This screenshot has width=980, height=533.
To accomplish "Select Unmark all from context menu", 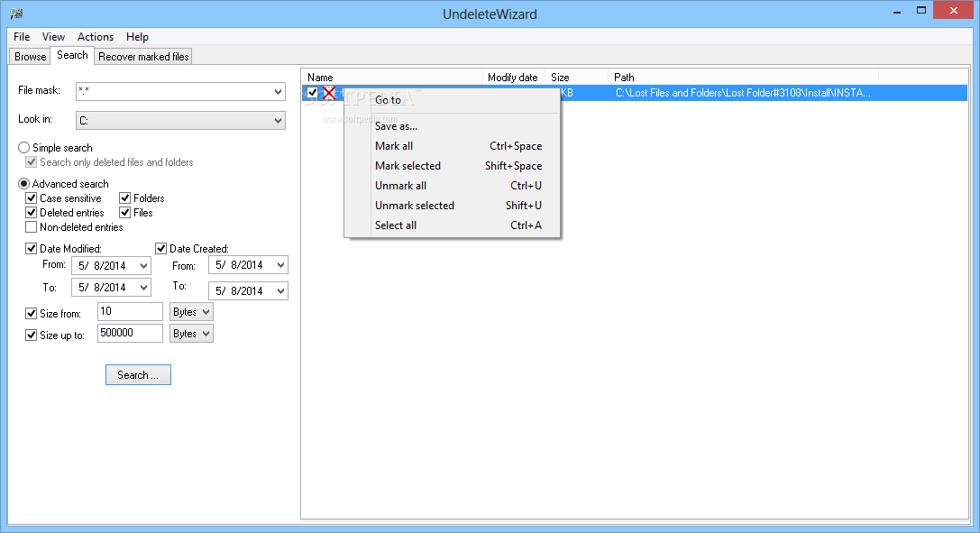I will point(452,186).
